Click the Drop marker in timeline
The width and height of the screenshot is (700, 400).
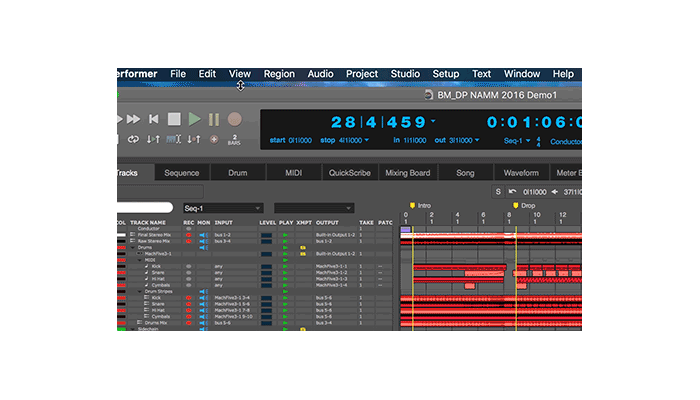[524, 205]
